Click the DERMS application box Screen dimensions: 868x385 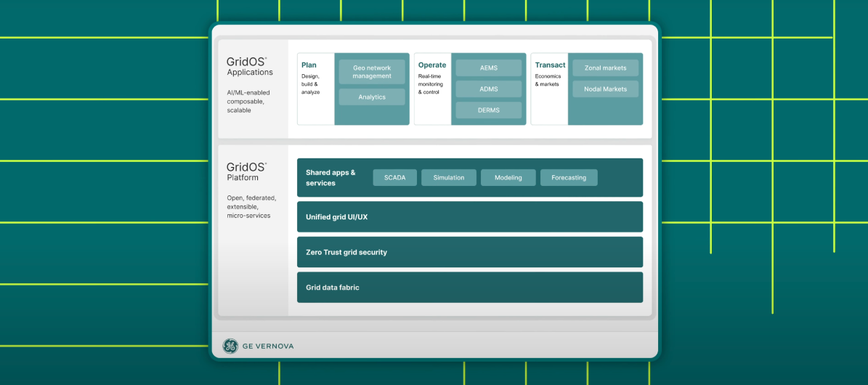(489, 110)
